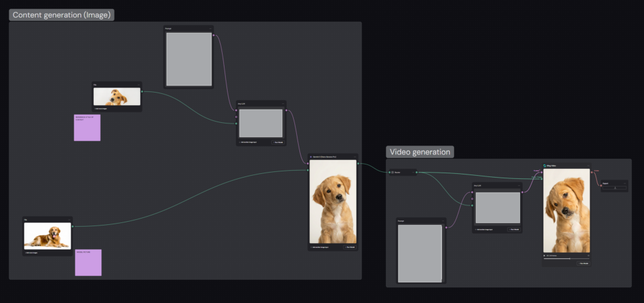Play the Kling video preview
The height and width of the screenshot is (303, 644).
pyautogui.click(x=545, y=256)
